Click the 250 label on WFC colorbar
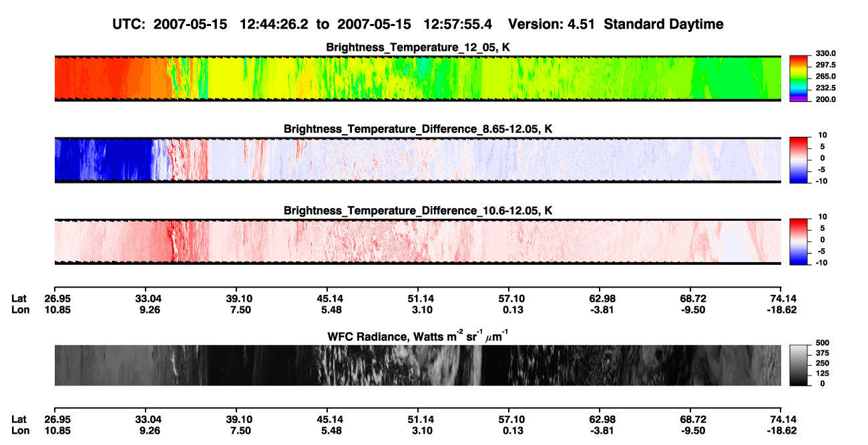The height and width of the screenshot is (445, 868). point(822,363)
